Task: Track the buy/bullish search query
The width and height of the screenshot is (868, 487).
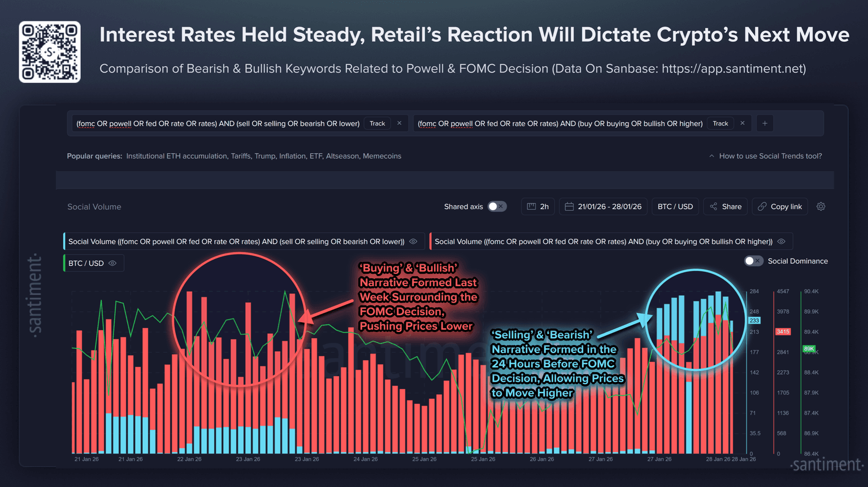Action: (x=720, y=123)
